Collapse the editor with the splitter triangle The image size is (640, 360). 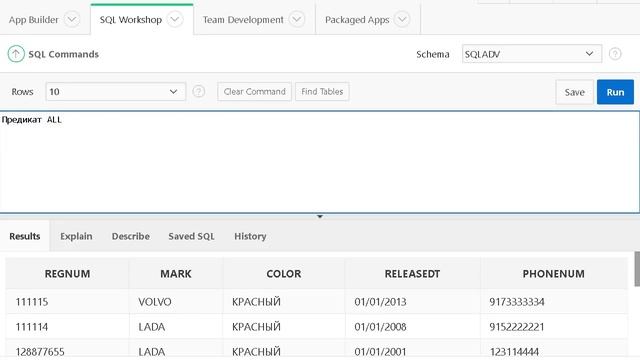(x=320, y=216)
